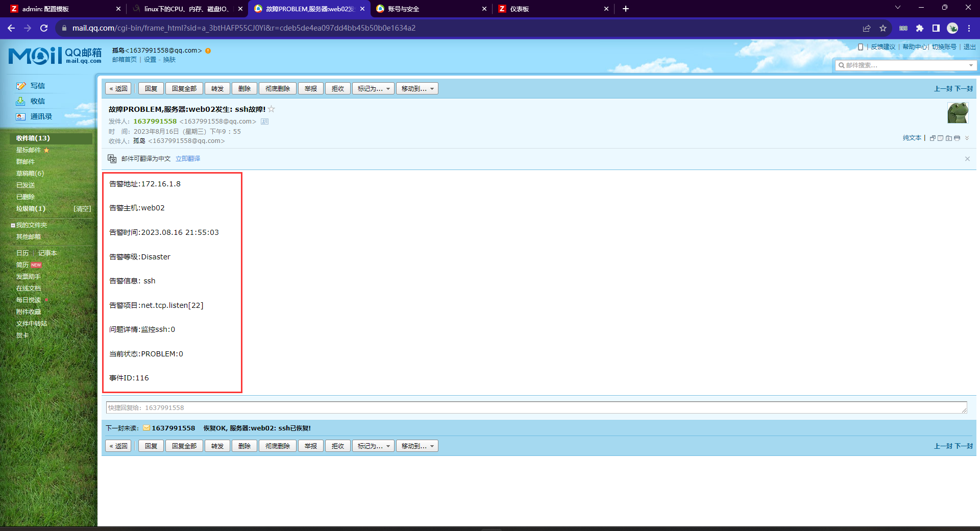Star this email next to subject
Screen dimensions: 980x531
[272, 109]
